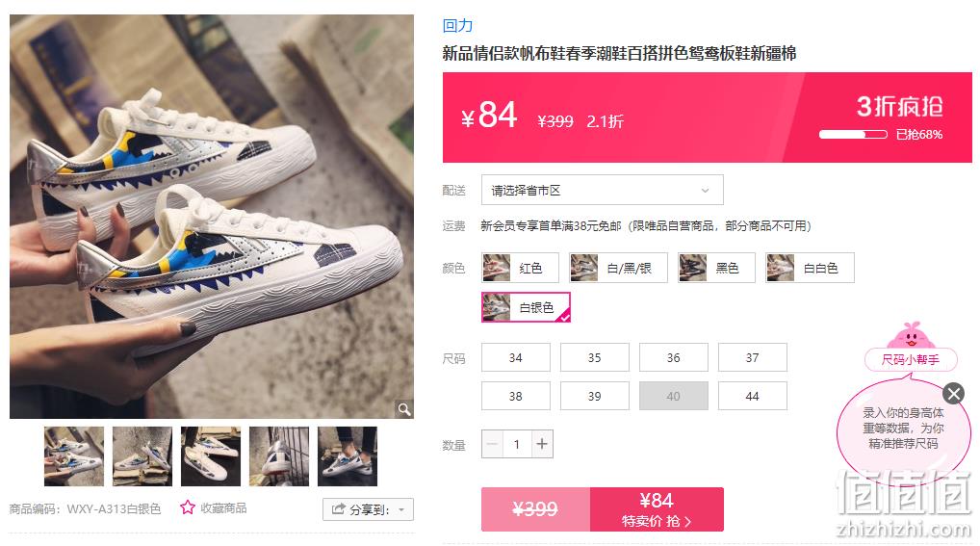Screen dimensions: 980x546
Task: Increase quantity with the plus button
Action: tap(542, 444)
